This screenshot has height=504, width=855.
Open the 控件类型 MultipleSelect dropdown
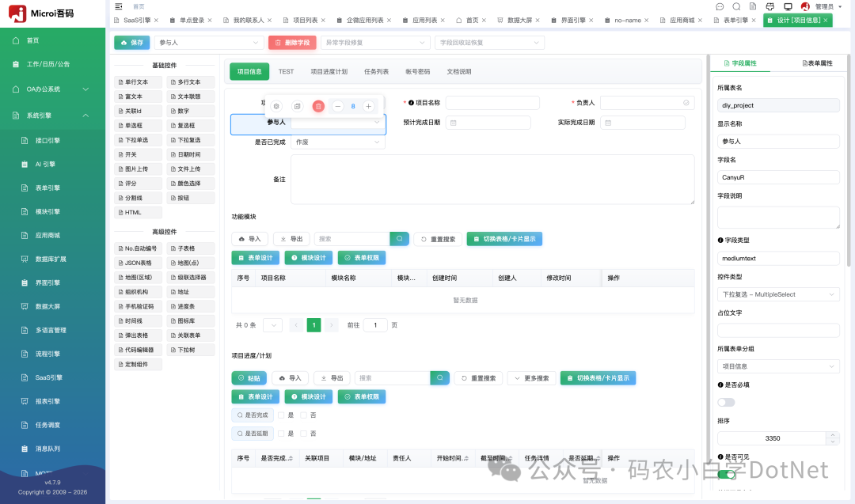point(778,294)
